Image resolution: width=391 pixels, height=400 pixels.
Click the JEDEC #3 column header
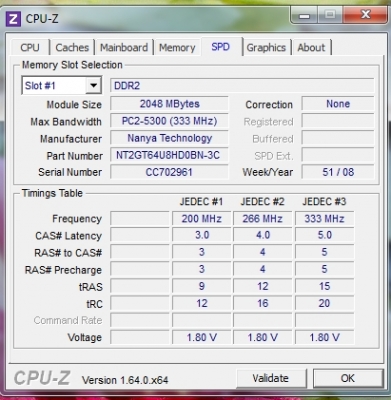(324, 202)
